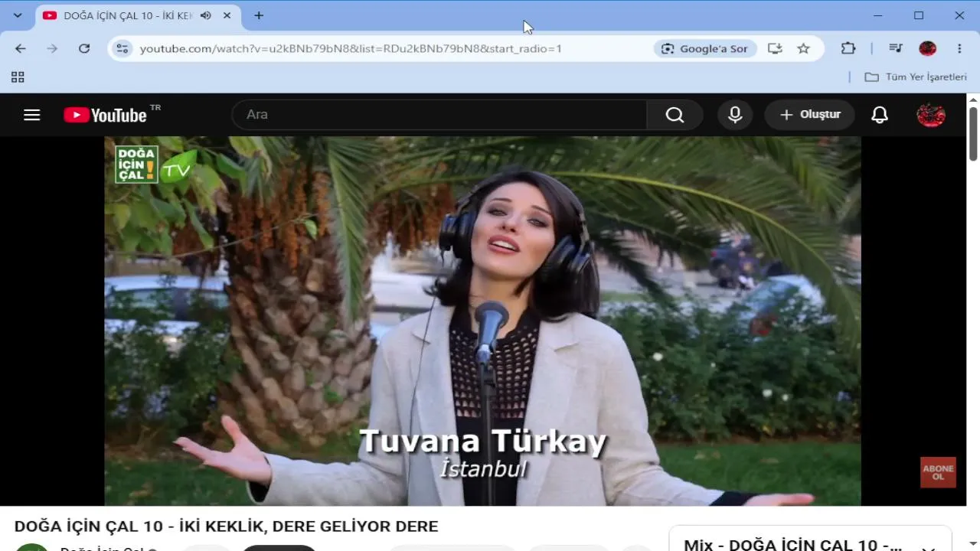Maximize the Chrome window
Viewport: 980px width, 551px height.
point(919,15)
